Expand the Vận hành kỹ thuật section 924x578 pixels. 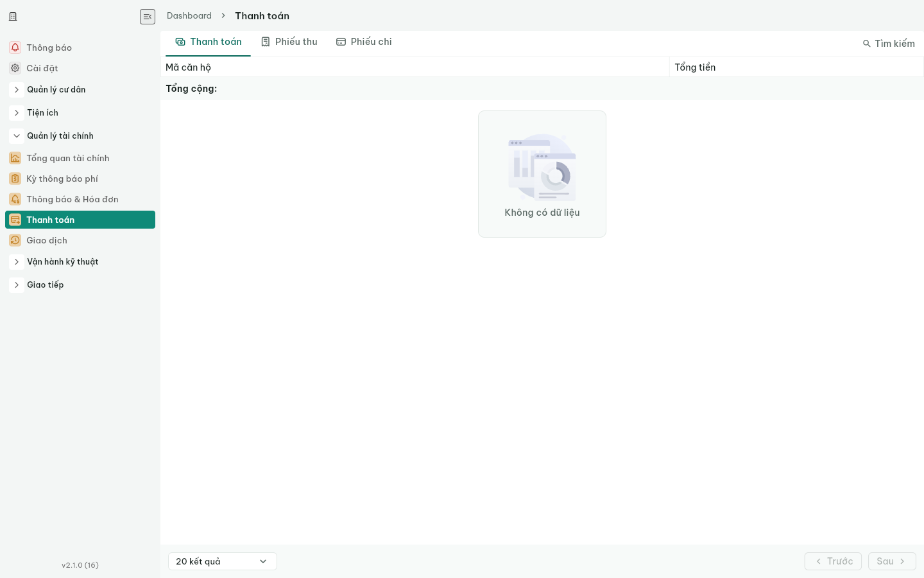pyautogui.click(x=17, y=262)
